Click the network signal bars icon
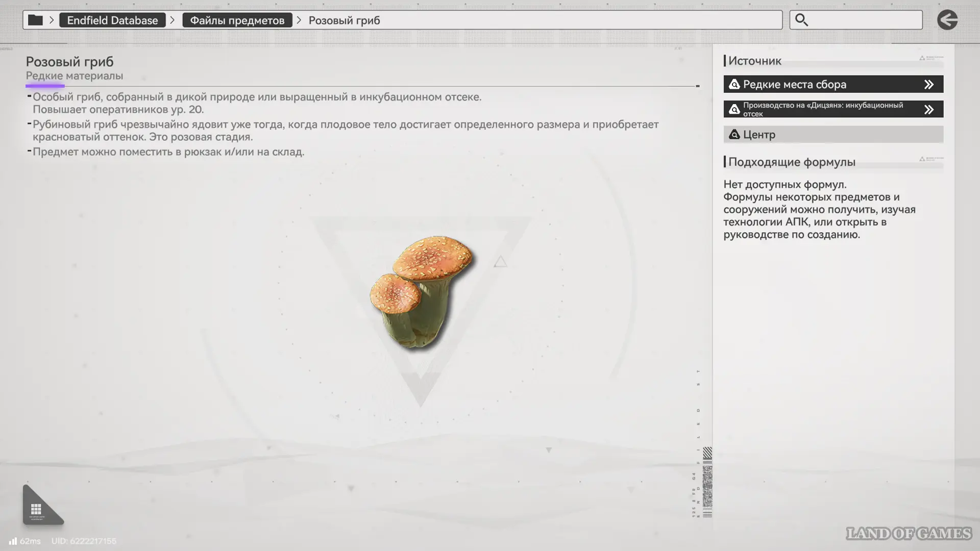 (x=13, y=541)
